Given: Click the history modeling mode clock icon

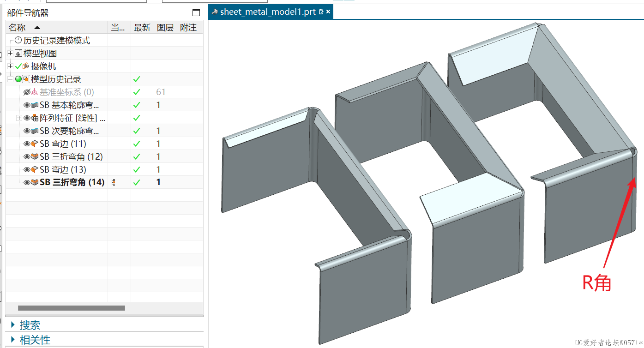Looking at the screenshot, I should coord(18,41).
